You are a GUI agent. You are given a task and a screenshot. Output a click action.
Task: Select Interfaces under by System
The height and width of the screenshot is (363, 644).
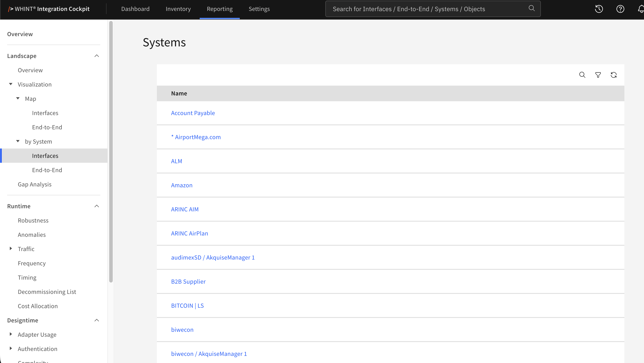click(54, 156)
